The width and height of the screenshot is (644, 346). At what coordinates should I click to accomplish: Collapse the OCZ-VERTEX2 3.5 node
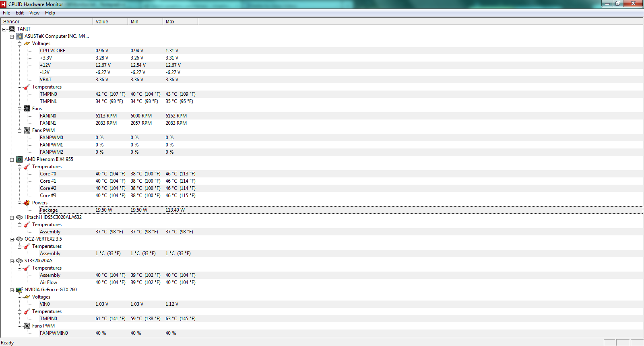12,239
